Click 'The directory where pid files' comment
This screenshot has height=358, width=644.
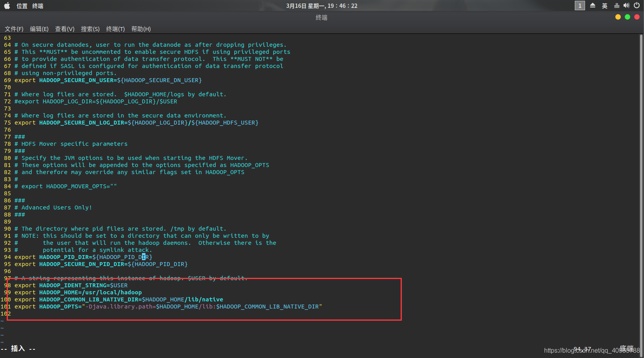click(x=120, y=229)
